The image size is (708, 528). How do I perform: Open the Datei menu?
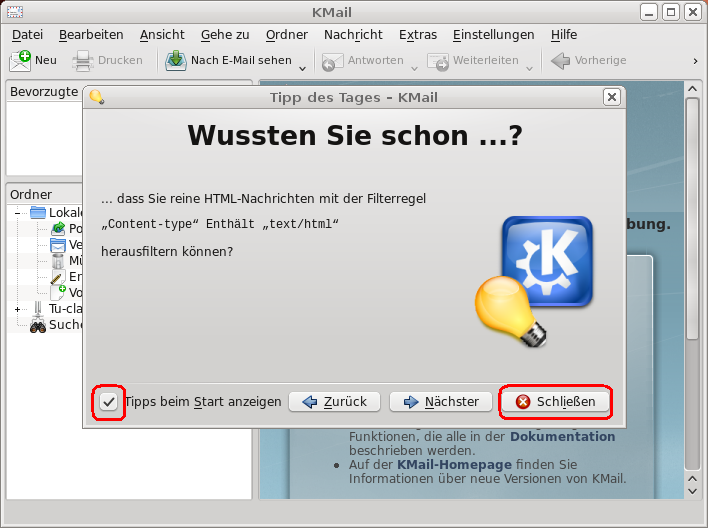click(x=27, y=35)
